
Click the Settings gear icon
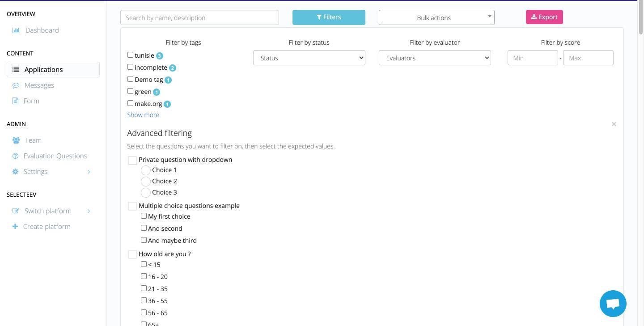(15, 172)
